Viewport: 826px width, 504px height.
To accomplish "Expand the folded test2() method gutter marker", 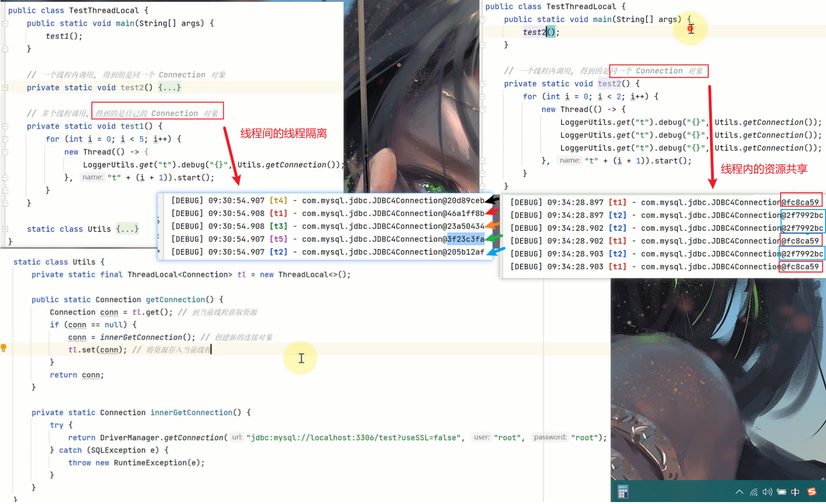I will point(5,88).
